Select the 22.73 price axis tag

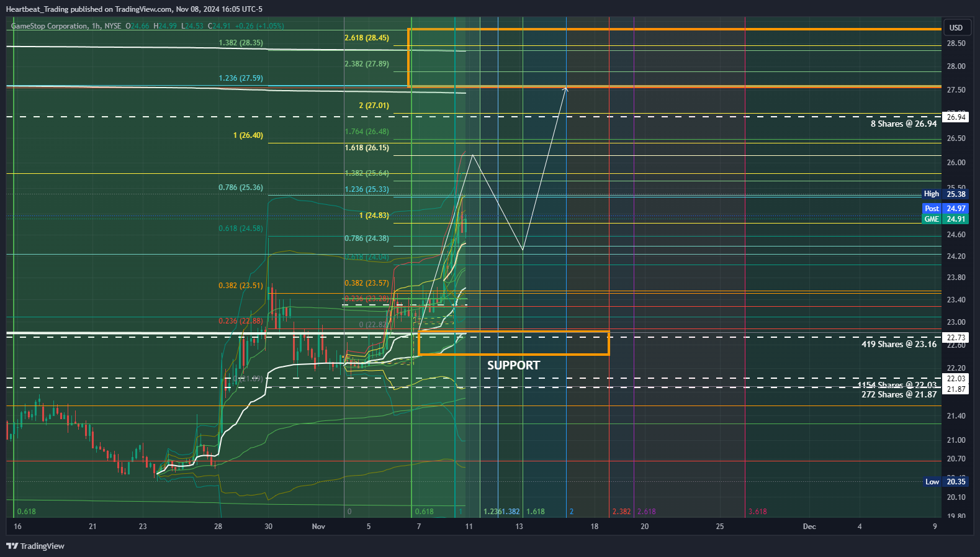click(956, 338)
